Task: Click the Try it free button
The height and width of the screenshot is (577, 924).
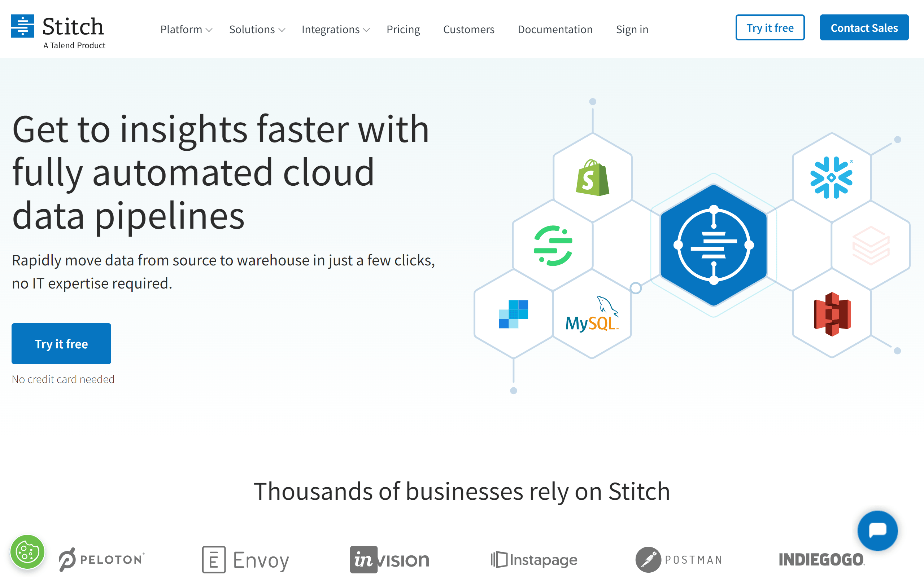Action: [61, 344]
